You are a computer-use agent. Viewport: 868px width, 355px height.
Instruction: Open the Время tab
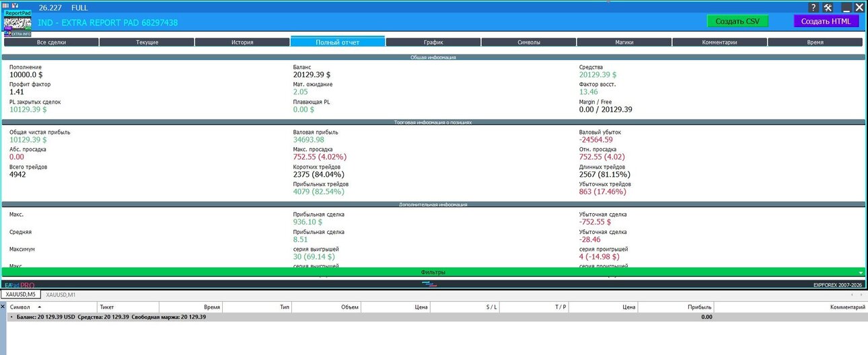point(815,42)
